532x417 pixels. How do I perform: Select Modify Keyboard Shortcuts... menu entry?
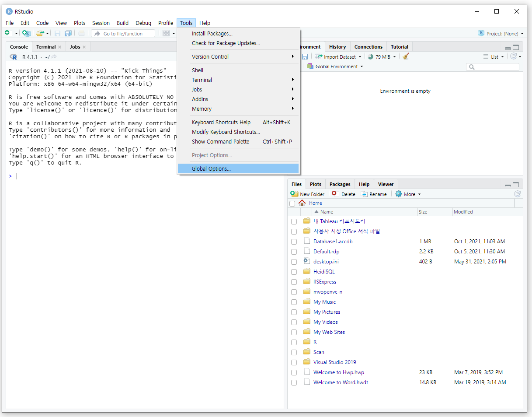(x=238, y=132)
